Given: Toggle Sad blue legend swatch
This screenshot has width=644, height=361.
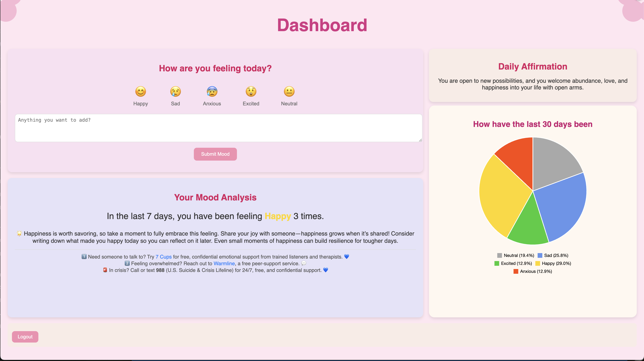Looking at the screenshot, I should (x=540, y=255).
